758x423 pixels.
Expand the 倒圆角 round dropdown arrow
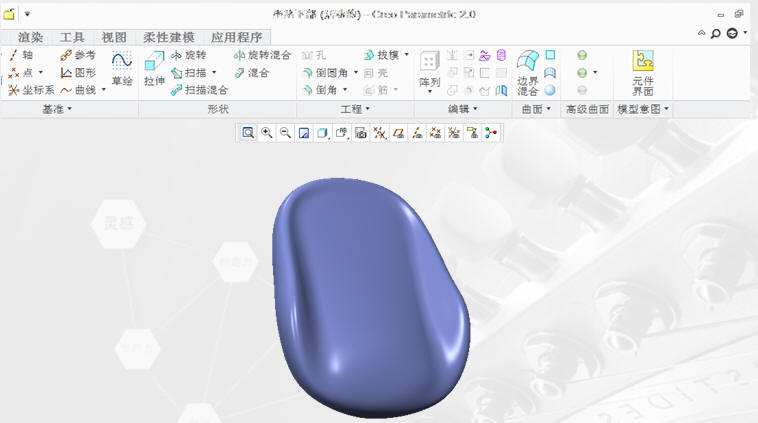click(356, 73)
